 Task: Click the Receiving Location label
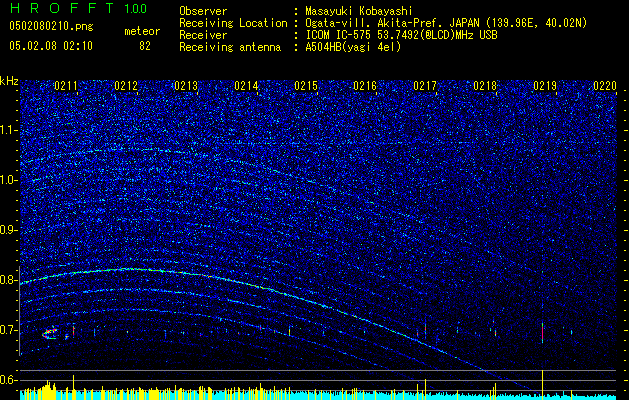pos(233,23)
